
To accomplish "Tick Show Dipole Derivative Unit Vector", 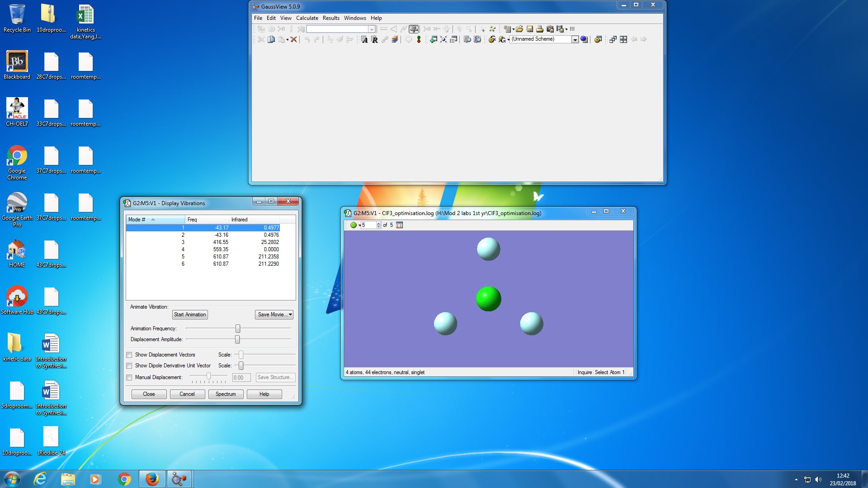I will coord(129,366).
